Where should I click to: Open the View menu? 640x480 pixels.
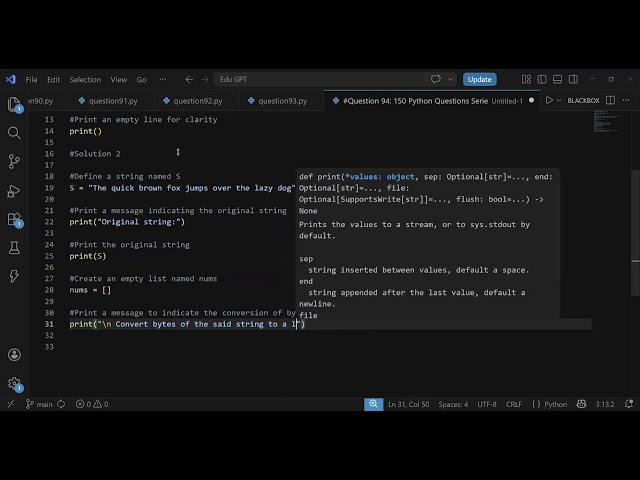point(119,80)
